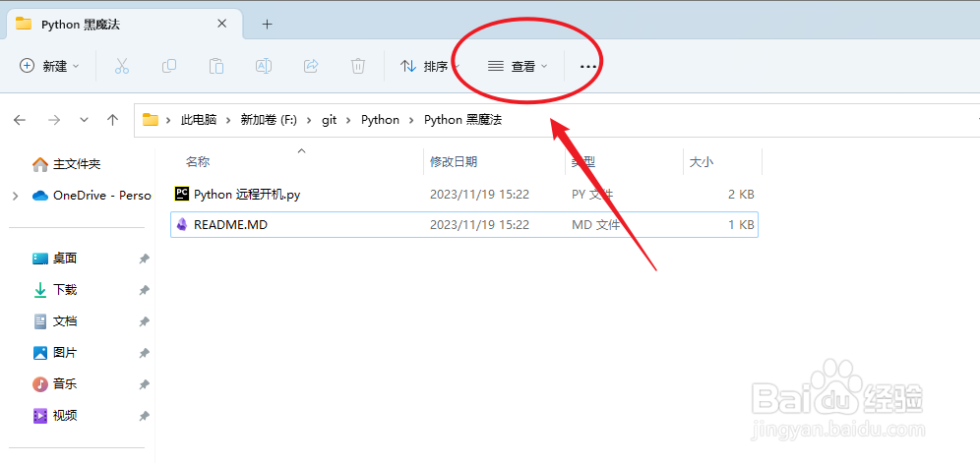Unpin 视频 using its pin icon
The width and height of the screenshot is (980, 463).
(x=144, y=415)
